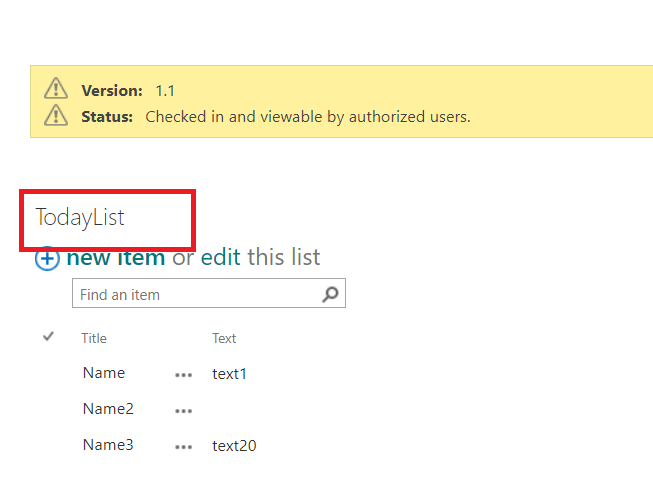Open the list item titled Name2

(108, 409)
